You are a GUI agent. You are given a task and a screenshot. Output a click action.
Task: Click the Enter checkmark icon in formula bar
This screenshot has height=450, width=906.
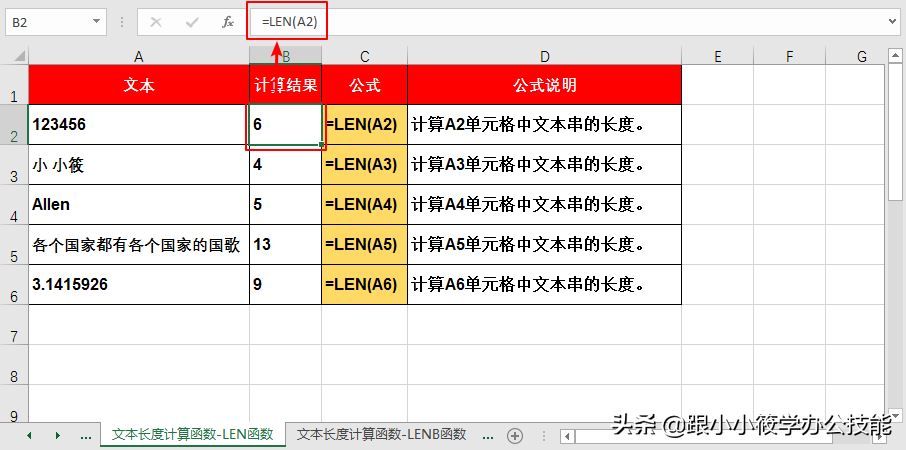click(192, 23)
